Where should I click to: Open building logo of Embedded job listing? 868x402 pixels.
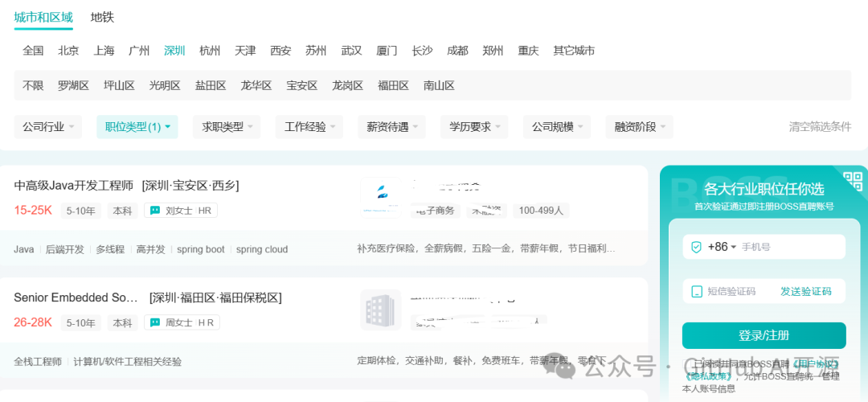coord(381,310)
